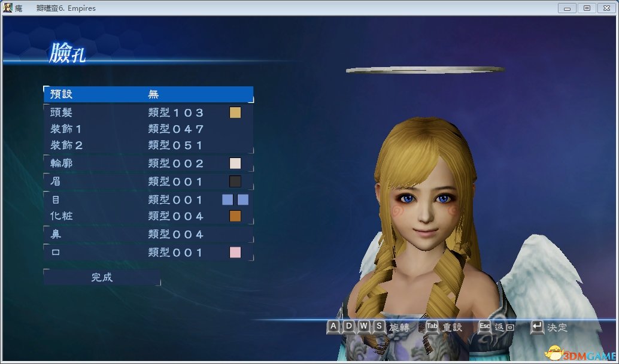Open the dark eyebrow color swatch

click(x=235, y=181)
